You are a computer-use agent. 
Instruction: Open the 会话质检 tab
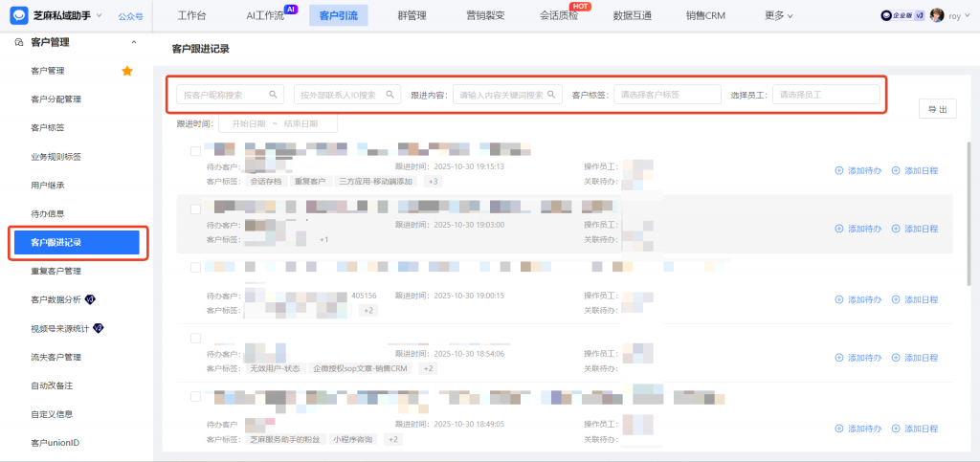click(559, 16)
